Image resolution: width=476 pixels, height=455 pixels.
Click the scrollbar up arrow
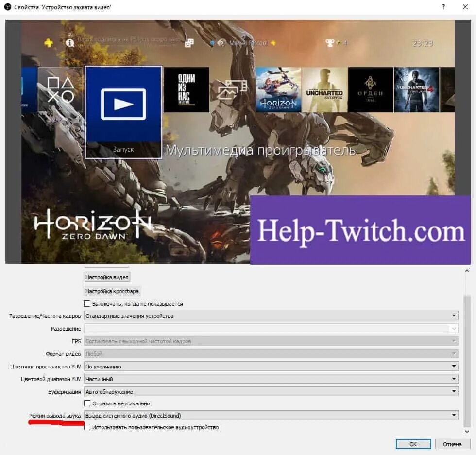467,271
